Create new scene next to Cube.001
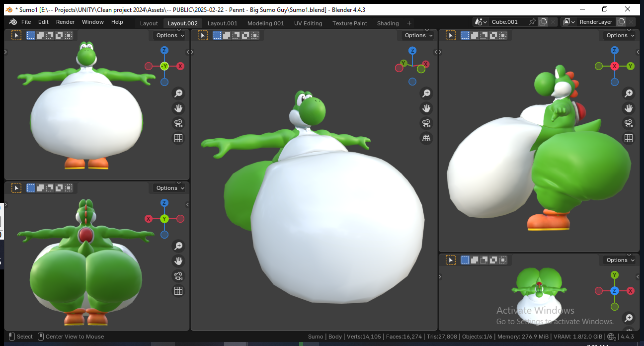Image resolution: width=644 pixels, height=346 pixels. click(543, 22)
